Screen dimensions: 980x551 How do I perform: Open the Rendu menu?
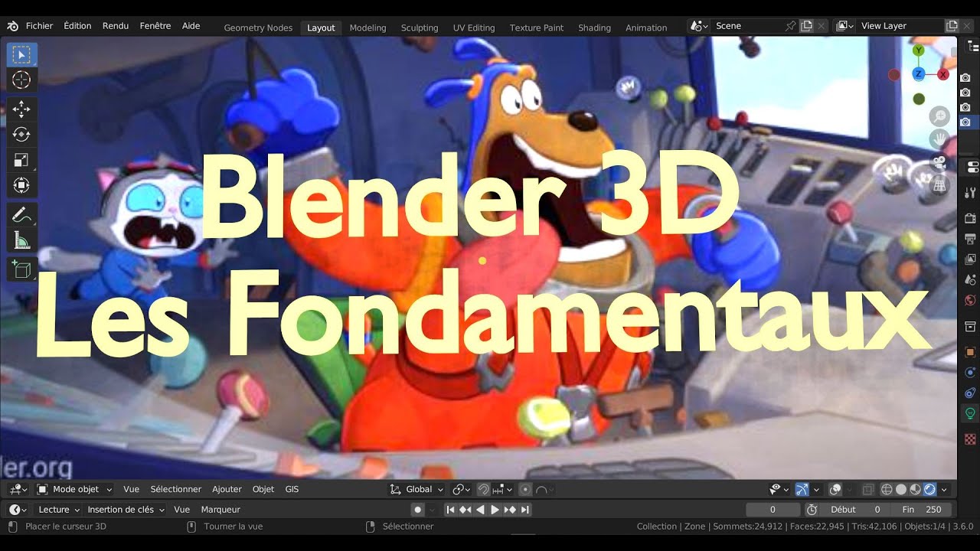(x=116, y=26)
